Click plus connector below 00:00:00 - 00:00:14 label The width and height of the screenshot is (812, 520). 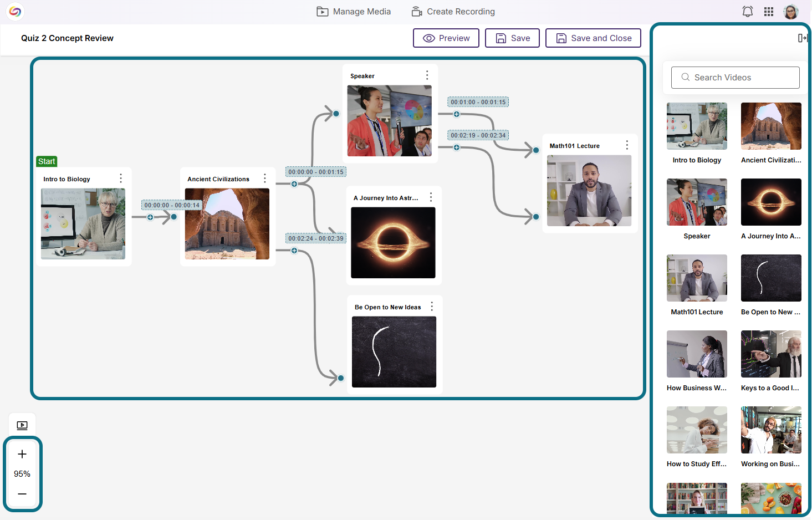pyautogui.click(x=150, y=217)
